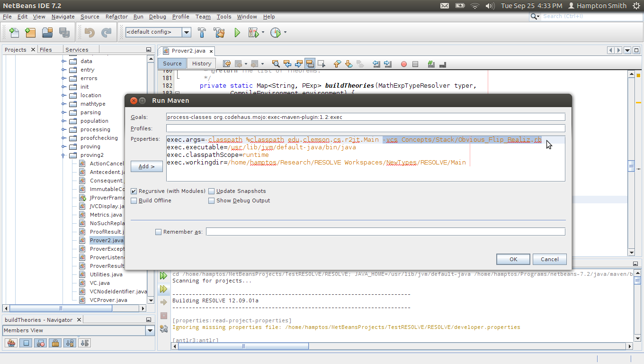Select Utilities.java in the project tree
The height and width of the screenshot is (364, 644).
[106, 274]
